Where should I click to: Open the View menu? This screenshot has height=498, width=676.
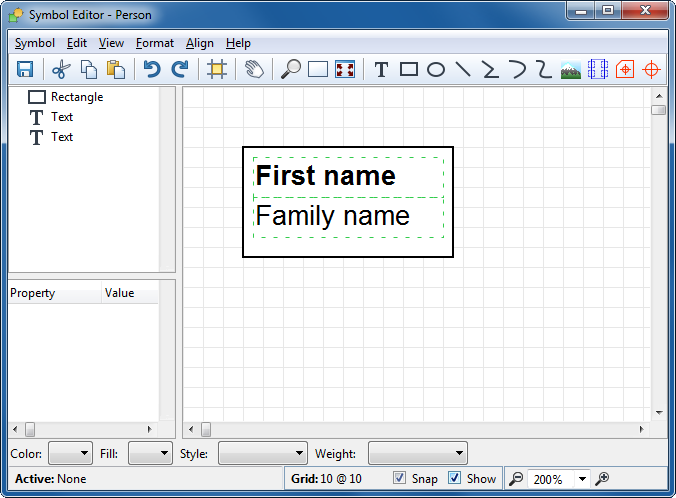tap(111, 43)
